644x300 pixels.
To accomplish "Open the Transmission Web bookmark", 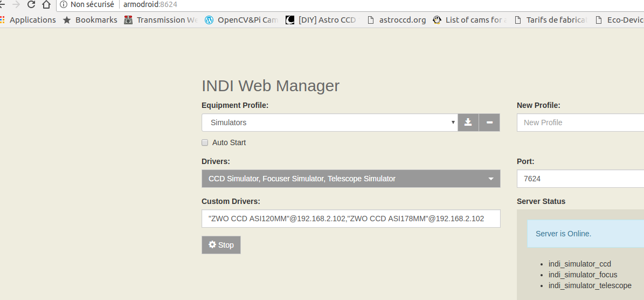I will pyautogui.click(x=161, y=20).
